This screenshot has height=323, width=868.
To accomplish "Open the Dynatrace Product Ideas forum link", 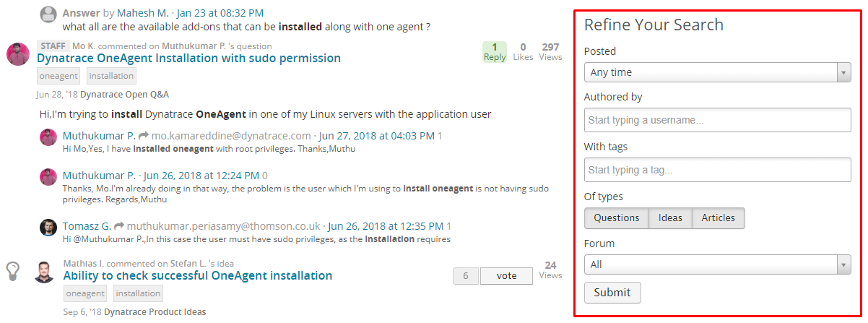I will coord(155,312).
